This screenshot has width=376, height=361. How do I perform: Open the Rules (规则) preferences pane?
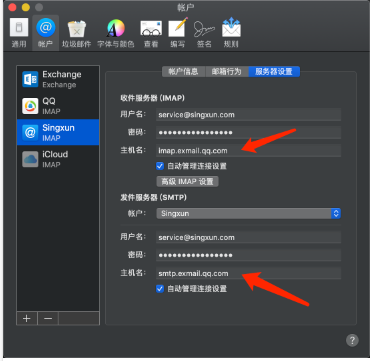pos(231,33)
